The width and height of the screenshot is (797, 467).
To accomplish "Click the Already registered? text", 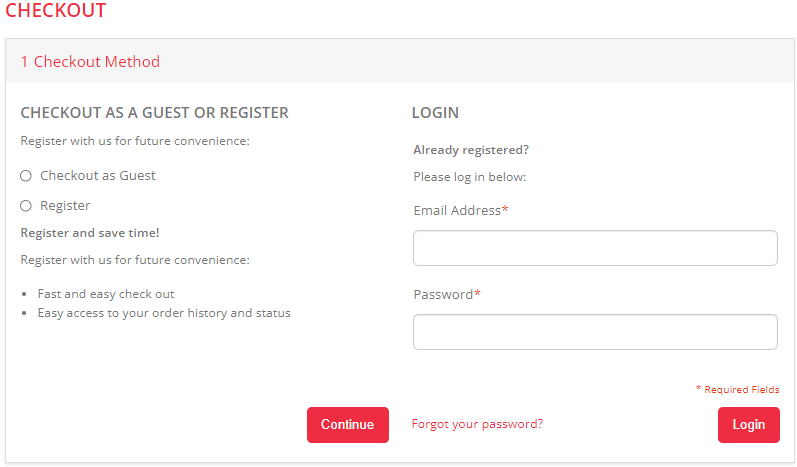I will (x=471, y=151).
